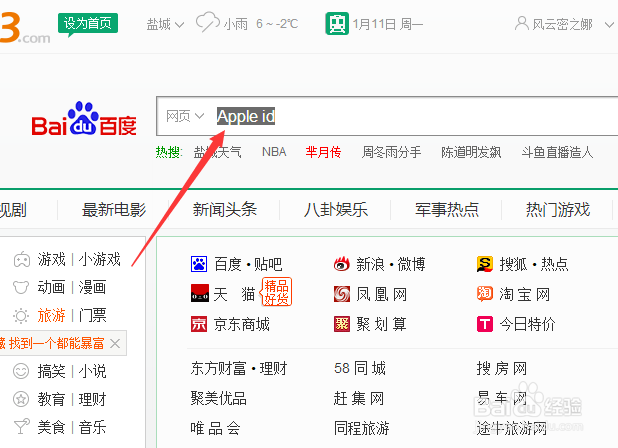Open the 八卦娱乐 tab
The width and height of the screenshot is (618, 448).
click(336, 209)
